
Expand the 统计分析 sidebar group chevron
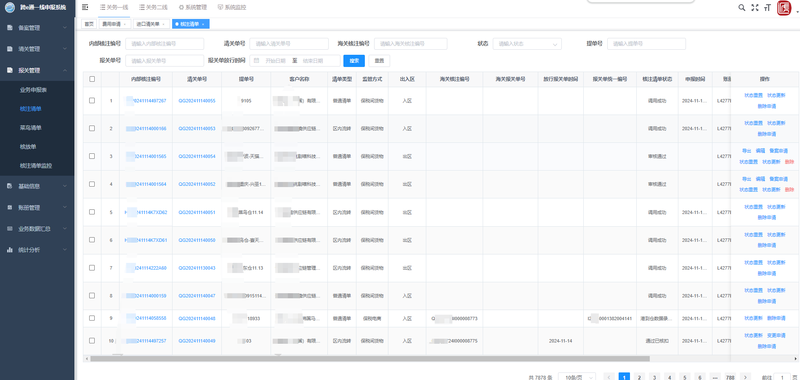click(x=65, y=250)
